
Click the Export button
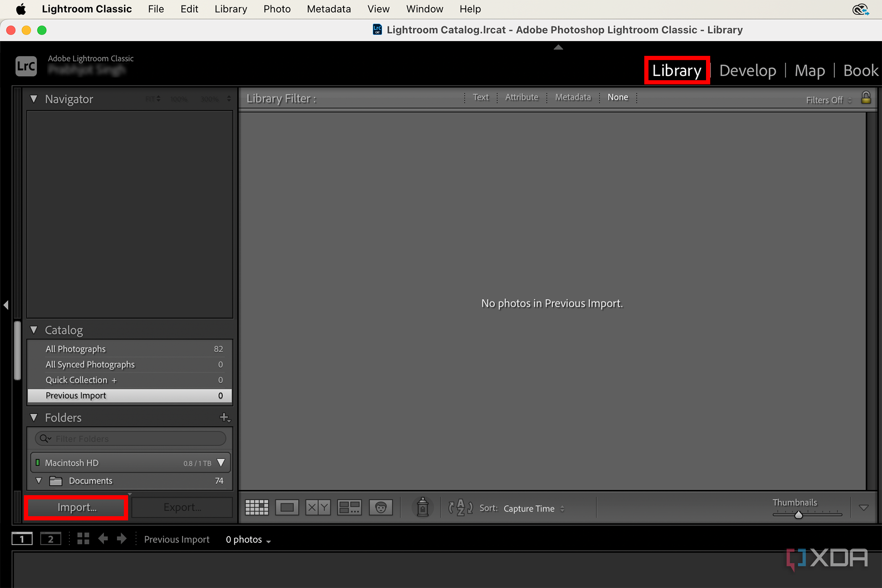pos(182,507)
